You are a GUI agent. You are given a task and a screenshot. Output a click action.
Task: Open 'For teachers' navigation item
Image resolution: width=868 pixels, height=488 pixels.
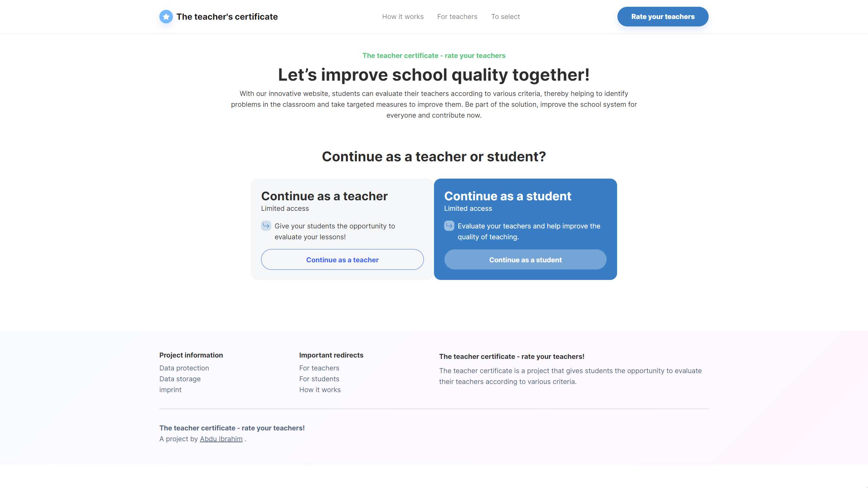(457, 17)
